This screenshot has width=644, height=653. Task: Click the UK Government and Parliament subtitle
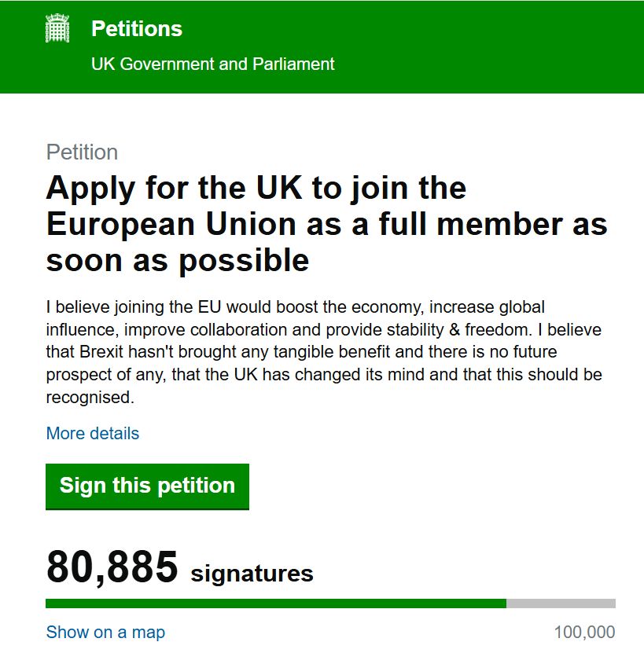[212, 64]
